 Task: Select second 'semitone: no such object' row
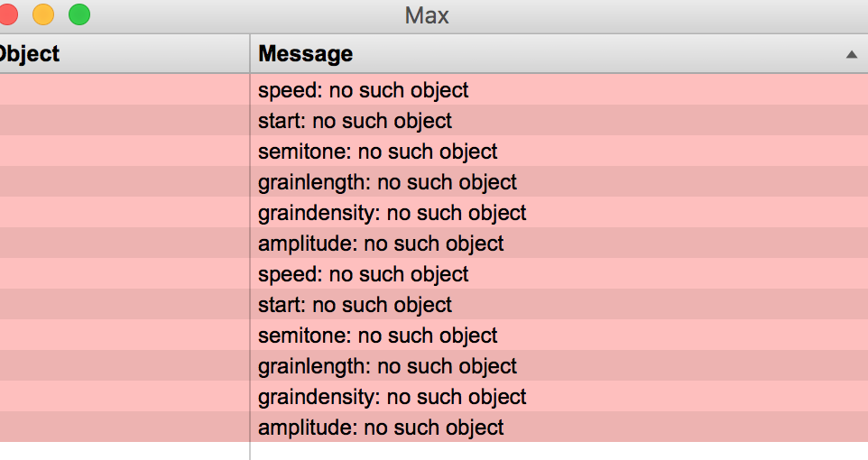pyautogui.click(x=434, y=335)
